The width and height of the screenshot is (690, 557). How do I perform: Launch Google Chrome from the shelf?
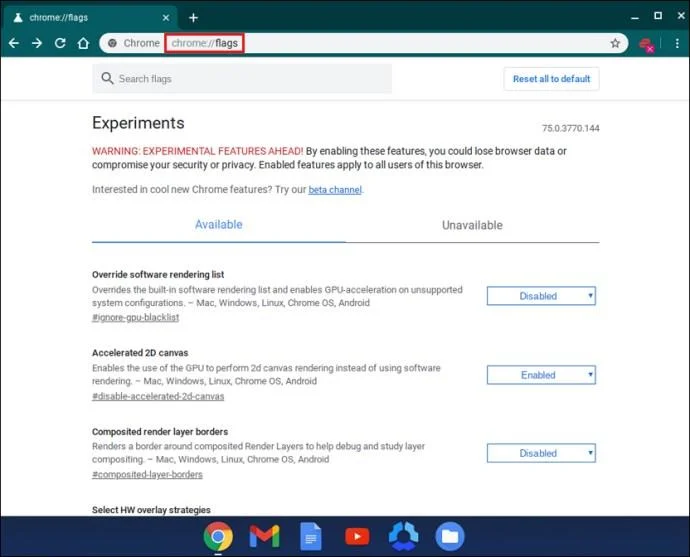coord(218,536)
